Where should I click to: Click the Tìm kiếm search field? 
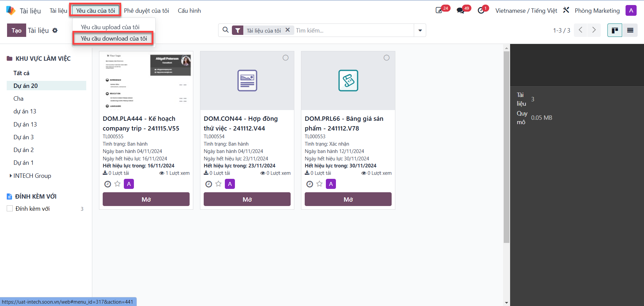(354, 31)
